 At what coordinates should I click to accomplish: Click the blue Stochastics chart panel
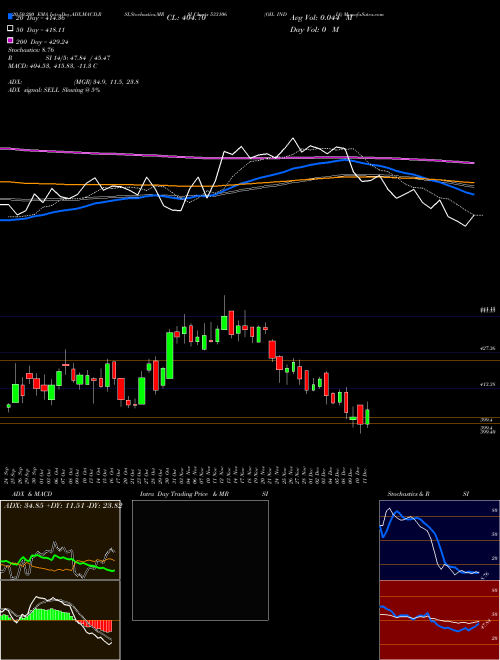tap(439, 540)
